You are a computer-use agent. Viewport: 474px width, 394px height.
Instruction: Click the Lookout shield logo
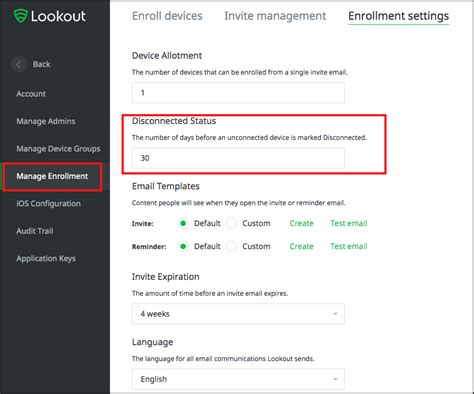click(x=20, y=16)
